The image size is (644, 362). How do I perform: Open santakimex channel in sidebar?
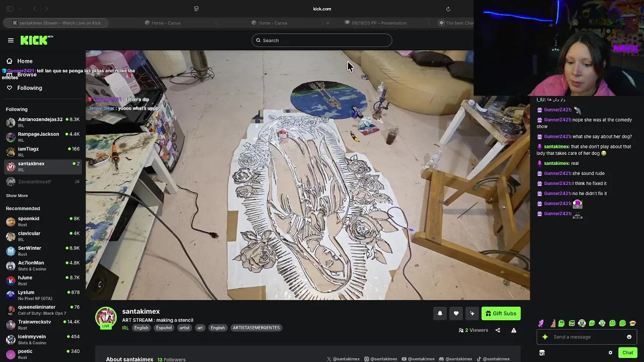click(43, 166)
